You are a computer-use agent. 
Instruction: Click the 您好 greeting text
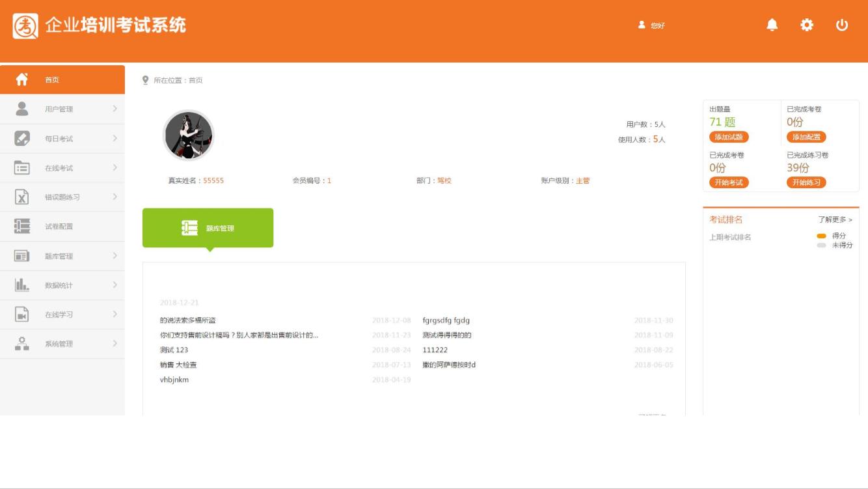(658, 25)
